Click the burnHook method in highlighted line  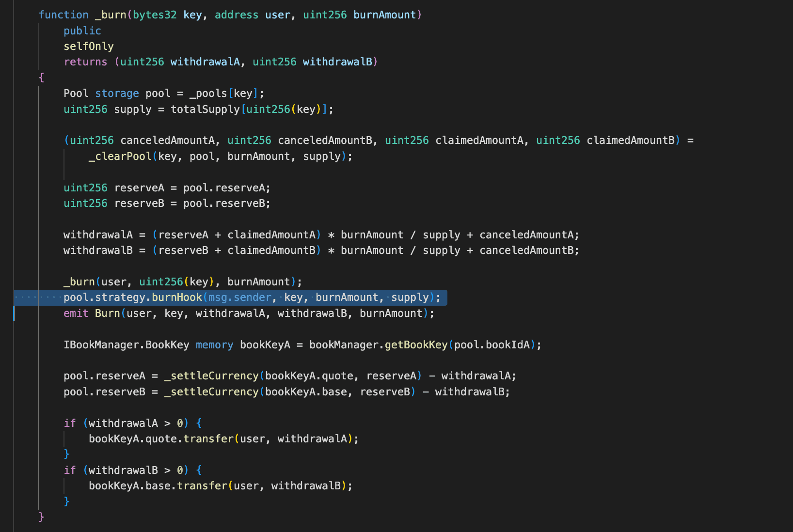click(x=177, y=297)
